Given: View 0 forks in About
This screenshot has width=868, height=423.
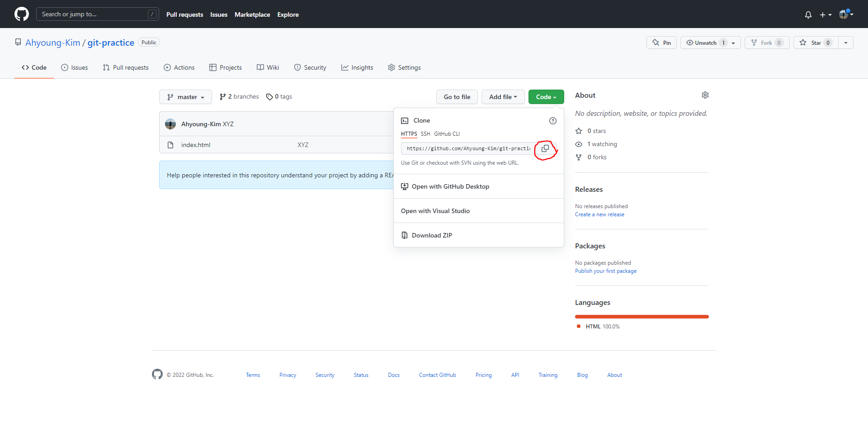Looking at the screenshot, I should (591, 157).
